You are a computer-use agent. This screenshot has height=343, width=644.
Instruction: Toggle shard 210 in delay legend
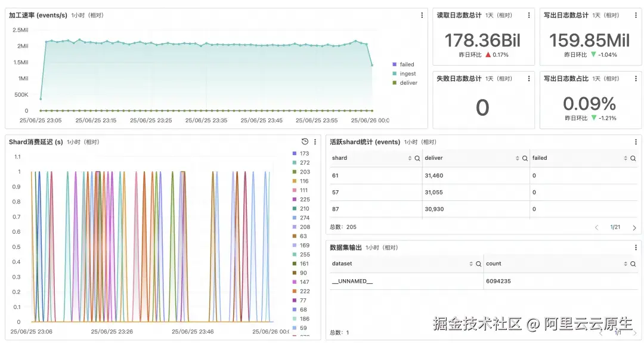click(x=301, y=208)
